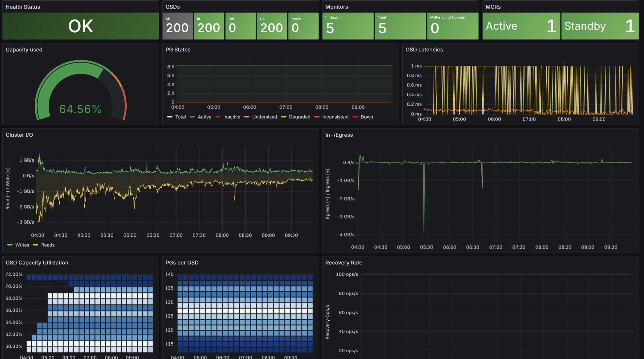
Task: Open the OSD Latencies panel title menu
Action: [424, 50]
